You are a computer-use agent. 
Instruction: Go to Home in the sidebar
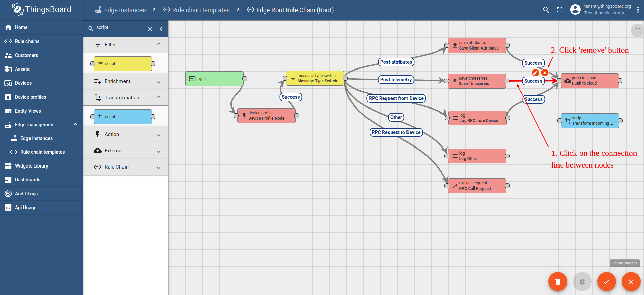42,27
